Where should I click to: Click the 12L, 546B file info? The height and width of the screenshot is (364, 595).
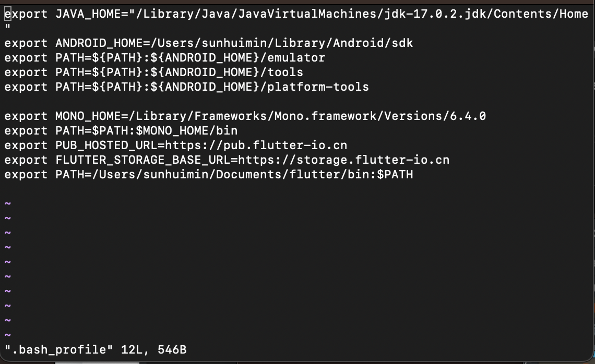point(153,349)
